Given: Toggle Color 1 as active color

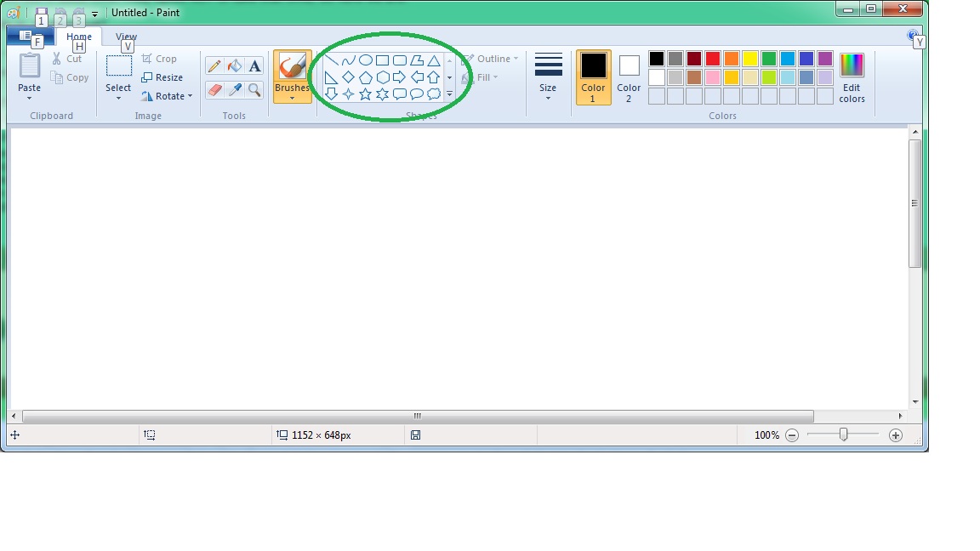Looking at the screenshot, I should [593, 77].
